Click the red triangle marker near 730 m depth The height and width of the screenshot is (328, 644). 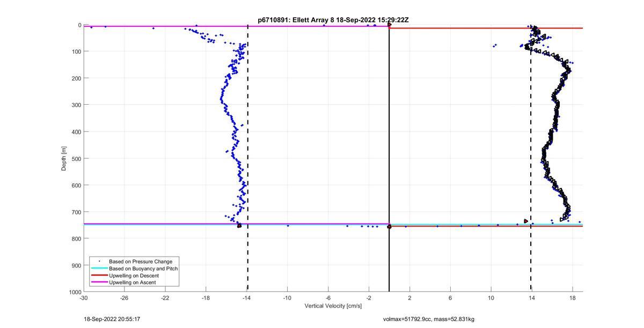[x=526, y=221]
